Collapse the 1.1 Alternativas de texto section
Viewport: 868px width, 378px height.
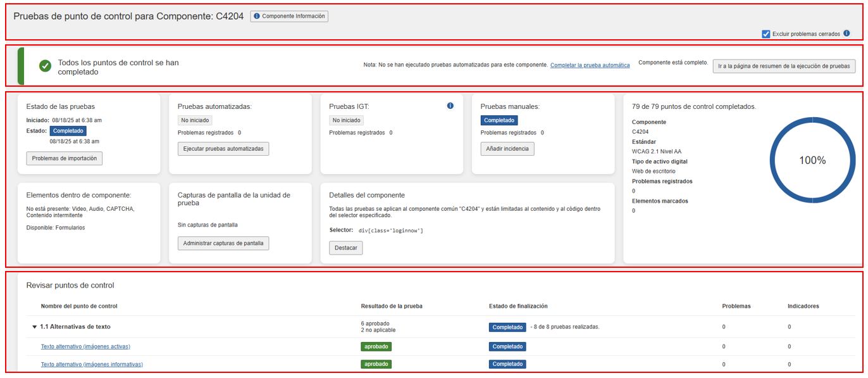point(34,327)
